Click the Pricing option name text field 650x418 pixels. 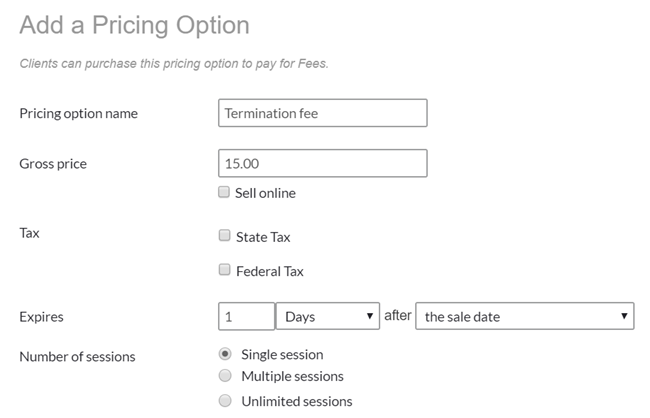[322, 113]
